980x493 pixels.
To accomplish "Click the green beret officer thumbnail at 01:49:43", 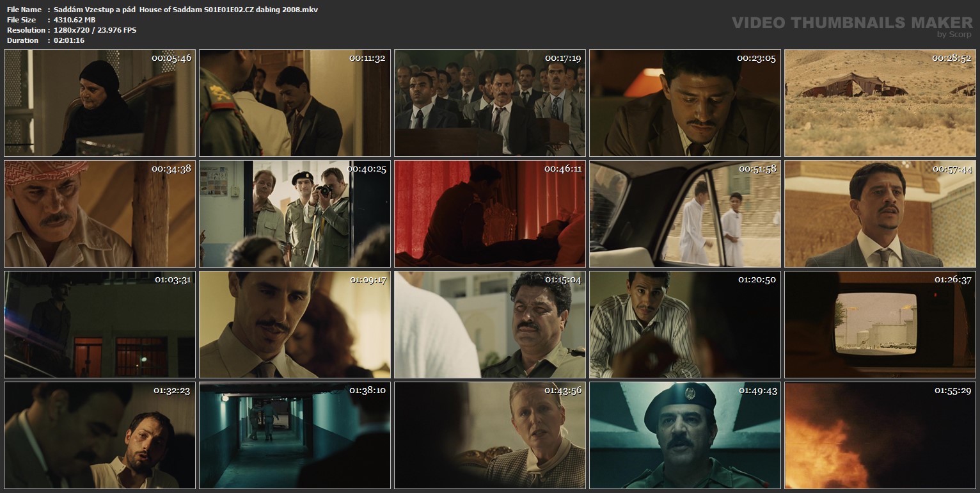I will point(684,435).
